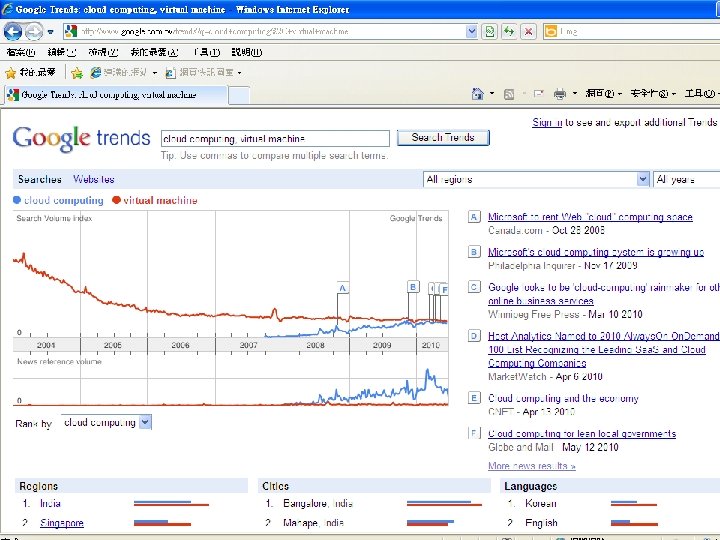Screen dimensions: 720x540
Task: Open a new blank tab
Action: 239,96
